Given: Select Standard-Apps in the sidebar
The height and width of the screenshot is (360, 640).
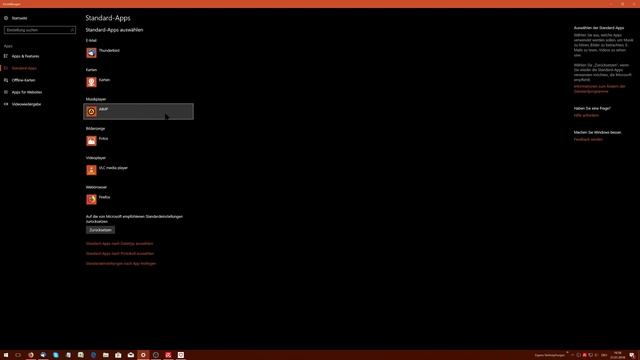Looking at the screenshot, I should 24,68.
